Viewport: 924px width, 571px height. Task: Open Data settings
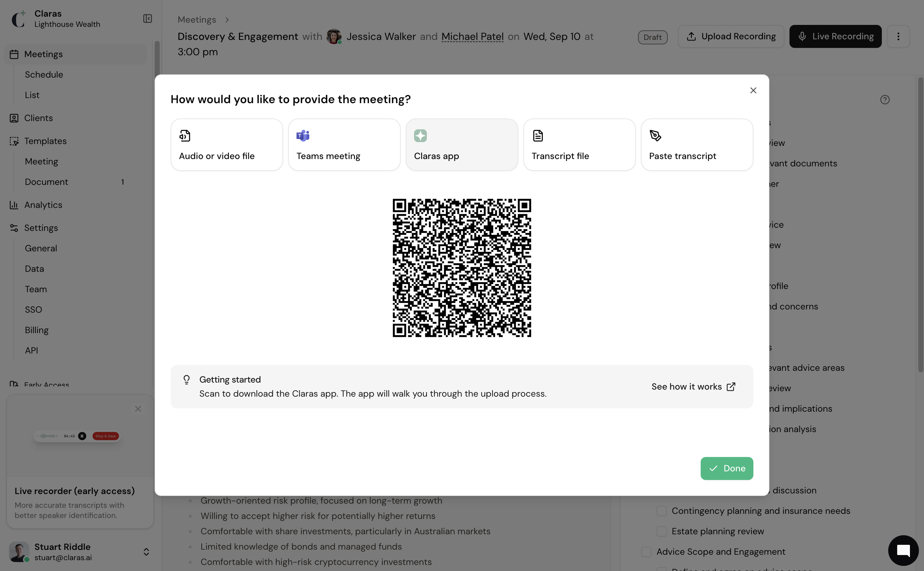coord(35,269)
